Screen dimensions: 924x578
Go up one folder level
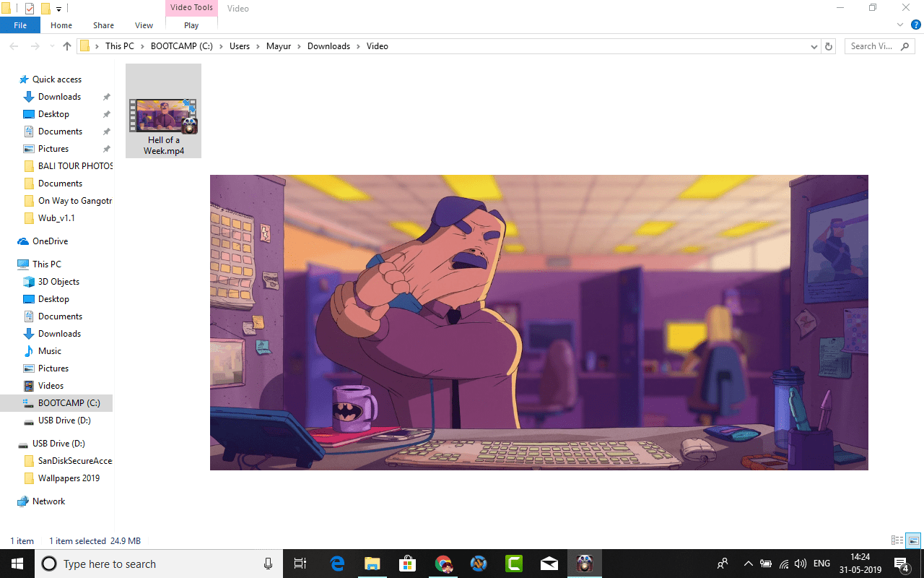[x=67, y=46]
